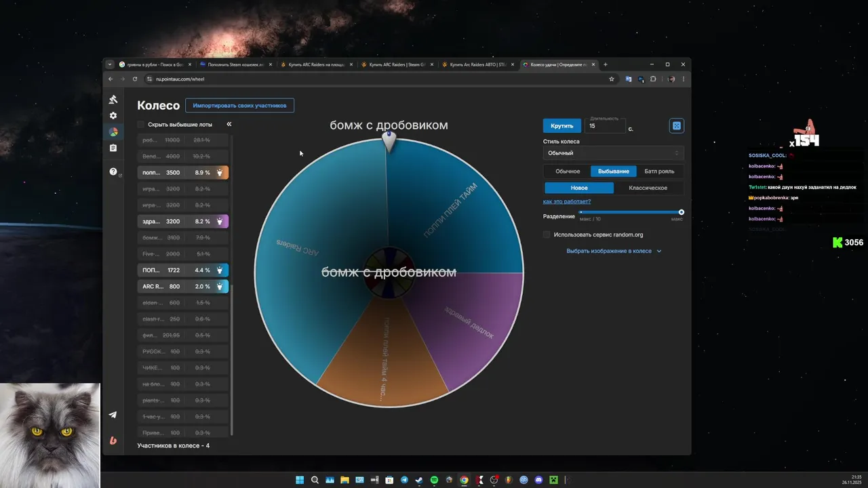Screen dimensions: 868x488
Task: Open Windows Start menu
Action: [300, 480]
